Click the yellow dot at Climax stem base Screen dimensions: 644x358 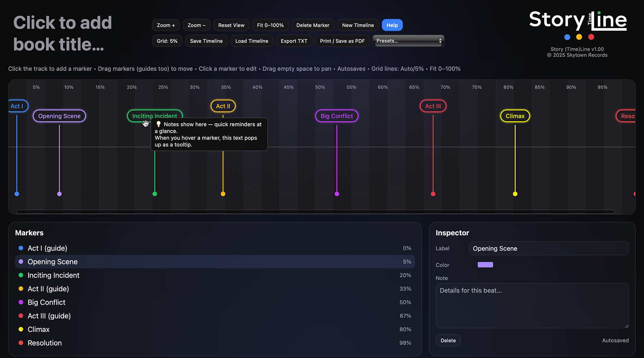515,194
